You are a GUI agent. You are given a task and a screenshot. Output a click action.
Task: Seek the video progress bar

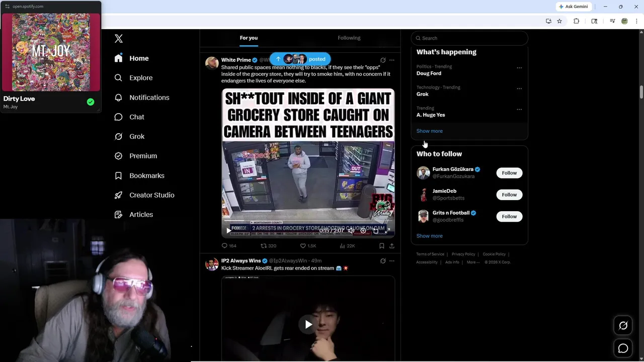pos(308,221)
